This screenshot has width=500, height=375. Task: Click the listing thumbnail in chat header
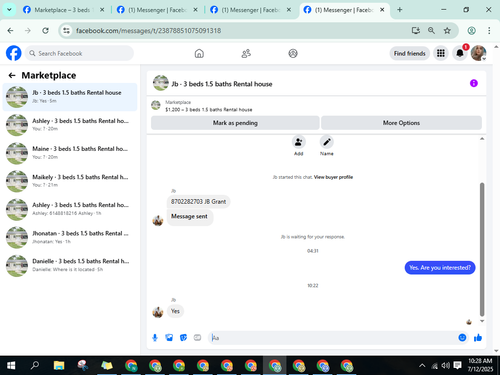[x=161, y=83]
